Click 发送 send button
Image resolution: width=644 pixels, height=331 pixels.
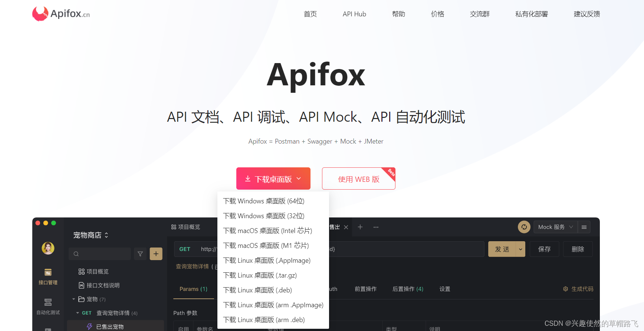point(502,249)
